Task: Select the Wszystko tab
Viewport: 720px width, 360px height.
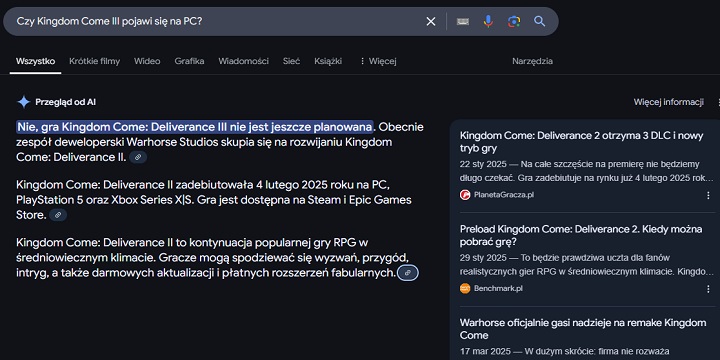Action: (x=35, y=61)
